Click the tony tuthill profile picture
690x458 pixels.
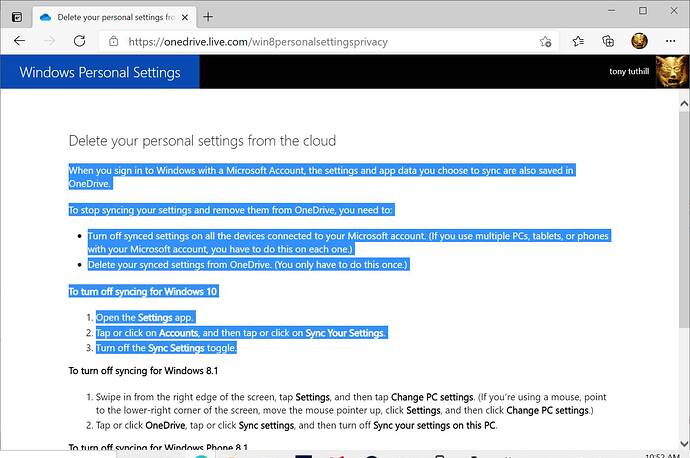[672, 72]
